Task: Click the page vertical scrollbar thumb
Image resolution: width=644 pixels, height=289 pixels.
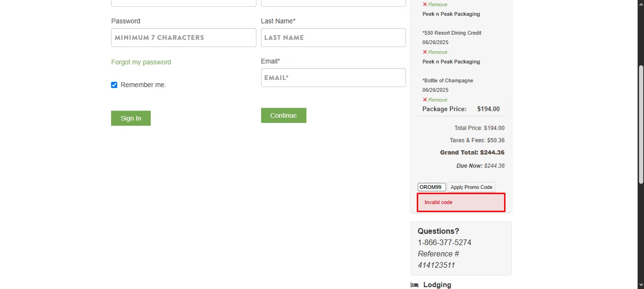Action: [641, 125]
